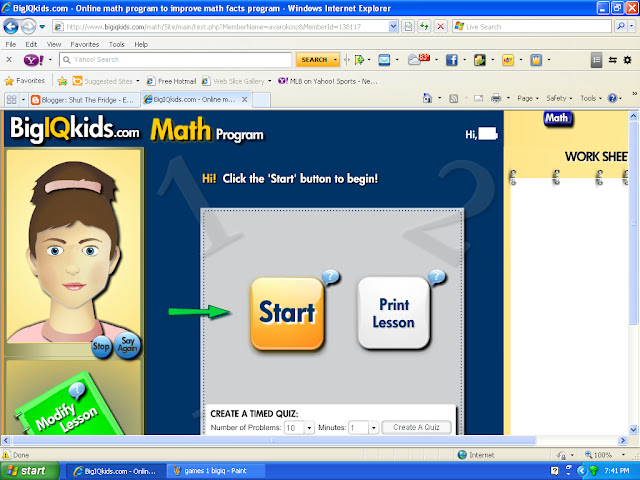Viewport: 640px width, 480px height.
Task: Click the browser Forward arrow button
Action: [x=28, y=27]
